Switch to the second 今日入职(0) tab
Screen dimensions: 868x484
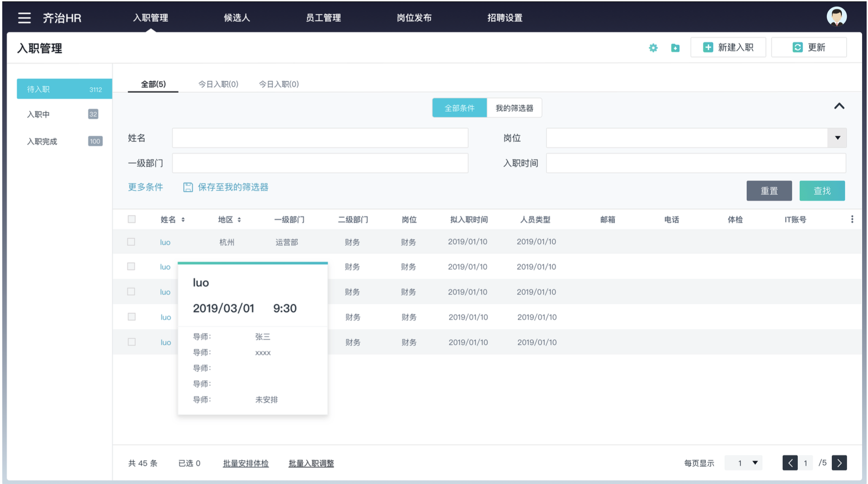279,84
